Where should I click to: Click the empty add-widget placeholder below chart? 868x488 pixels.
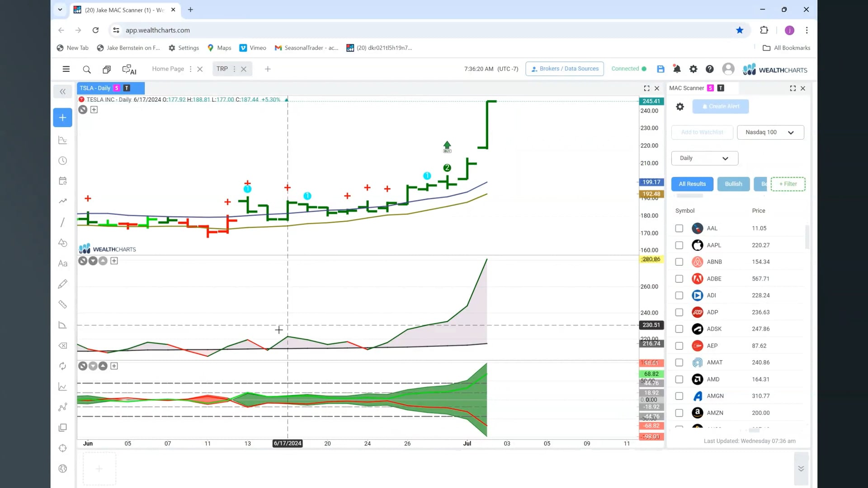99,469
